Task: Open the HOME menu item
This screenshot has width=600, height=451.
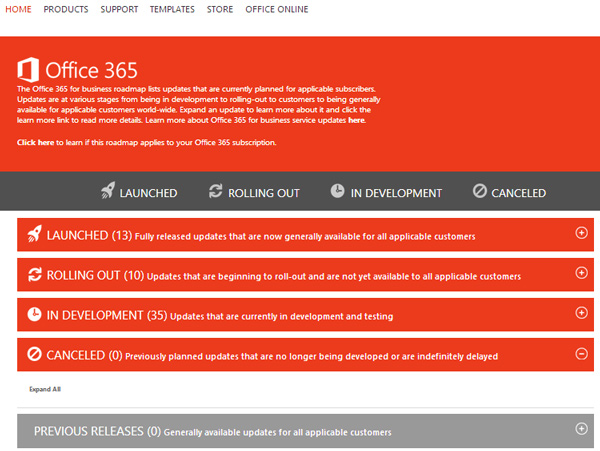Action: tap(18, 9)
